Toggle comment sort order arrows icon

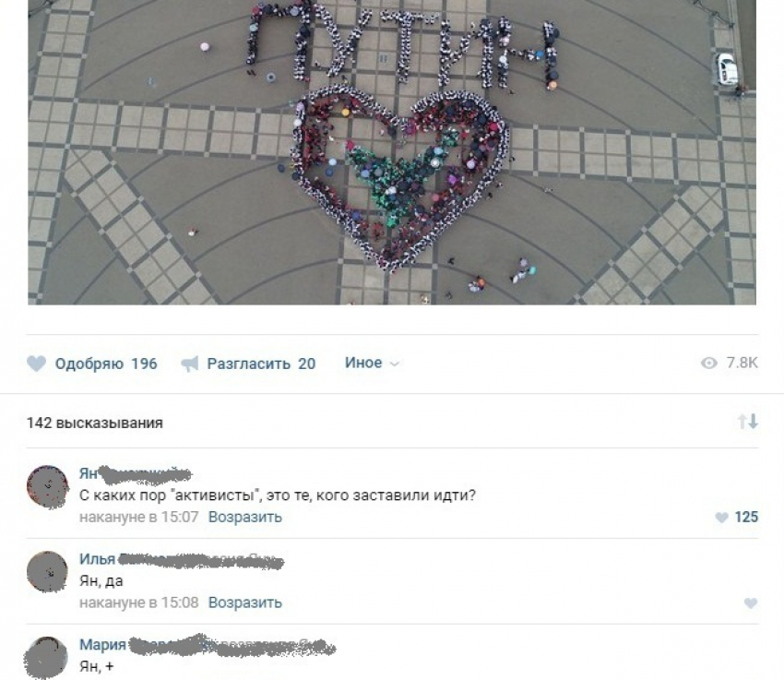coord(748,422)
